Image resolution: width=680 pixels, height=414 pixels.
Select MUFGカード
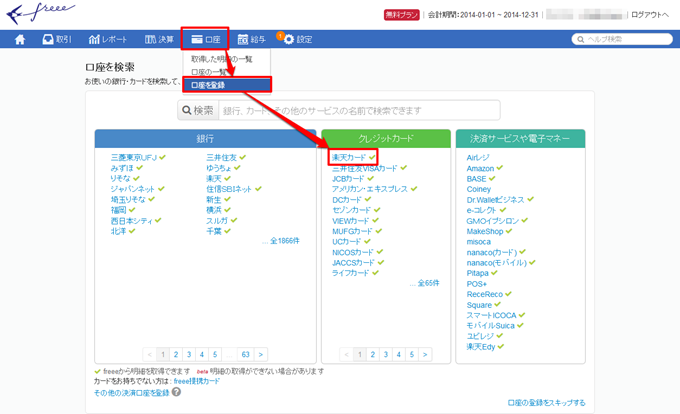click(353, 231)
